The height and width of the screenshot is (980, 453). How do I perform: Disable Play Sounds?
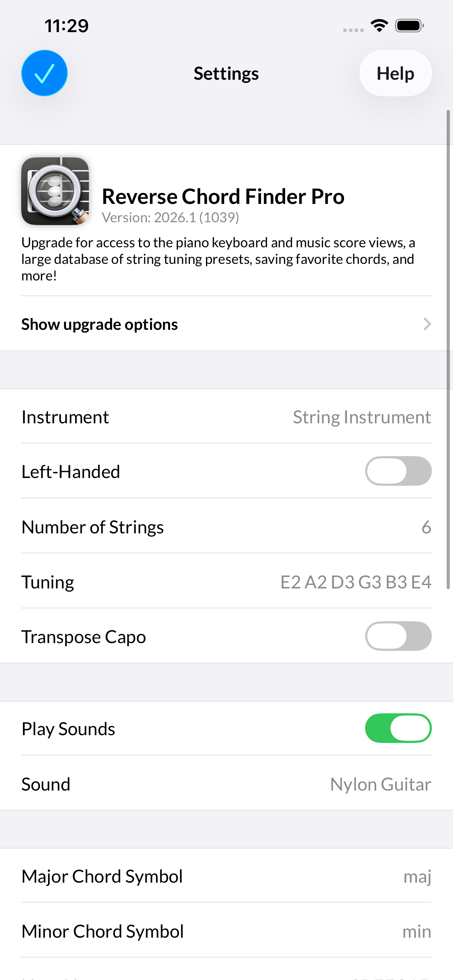(x=398, y=728)
